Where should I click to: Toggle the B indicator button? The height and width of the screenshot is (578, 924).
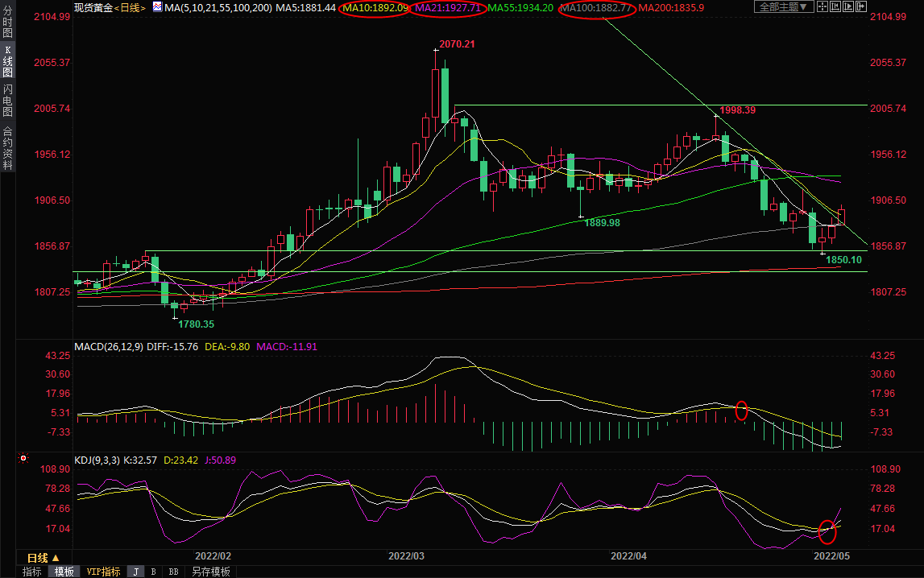[153, 572]
